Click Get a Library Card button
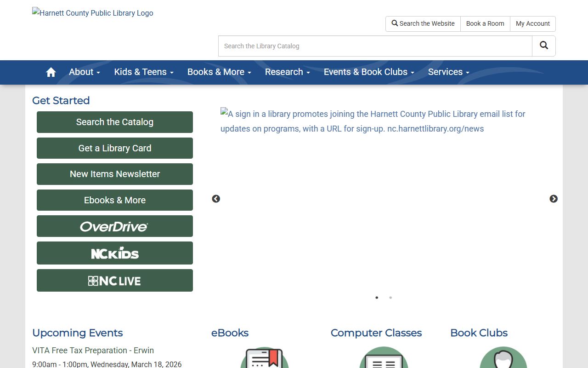Image resolution: width=588 pixels, height=368 pixels. pyautogui.click(x=115, y=148)
